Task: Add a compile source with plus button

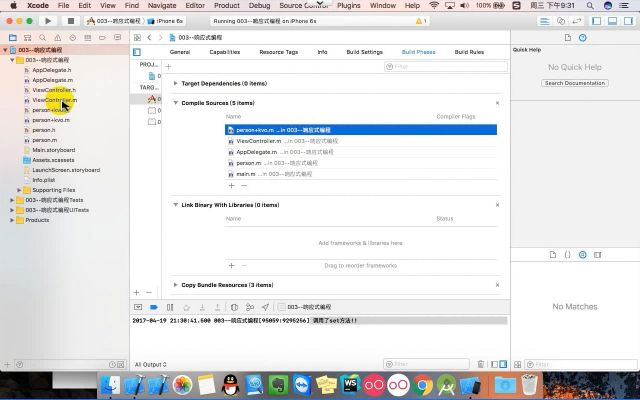Action: click(231, 185)
